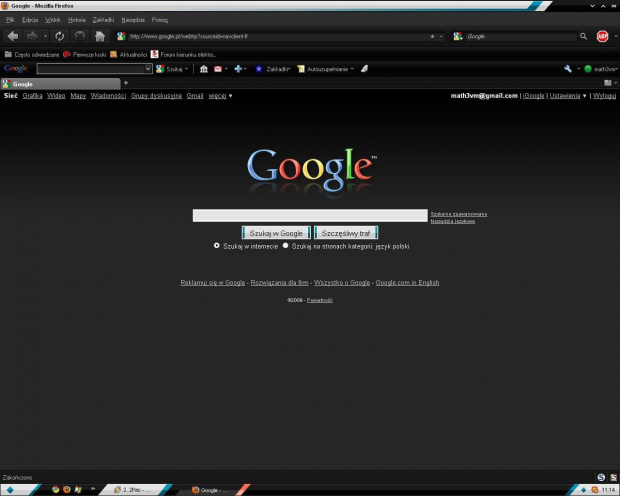Screen dimensions: 620x496
Task: Open the Autouzupełnianie autofill button
Action: point(325,69)
